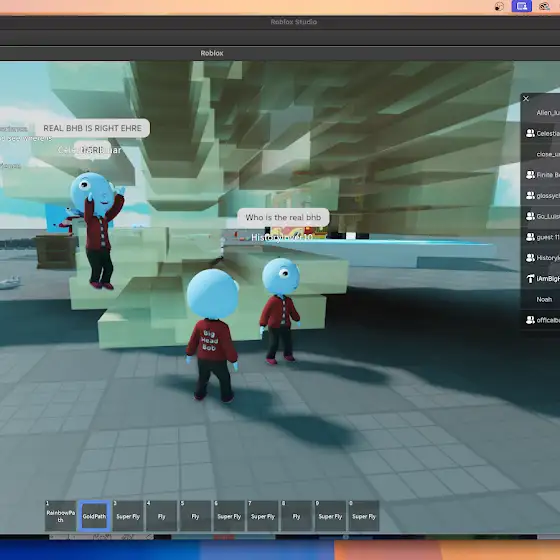The height and width of the screenshot is (560, 560).
Task: Click friend icon beside Go_Luis player
Action: (x=530, y=216)
